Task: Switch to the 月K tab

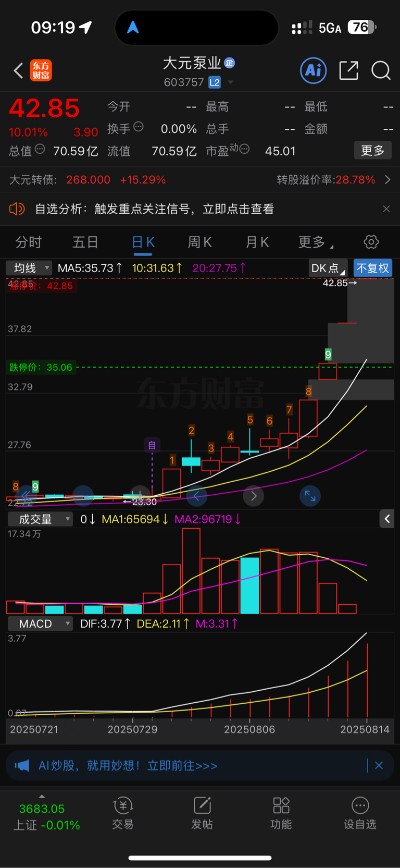Action: [x=257, y=242]
